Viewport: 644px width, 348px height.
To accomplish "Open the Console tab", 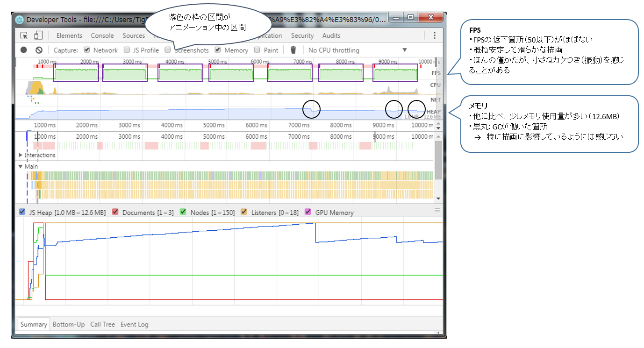I will [x=102, y=36].
